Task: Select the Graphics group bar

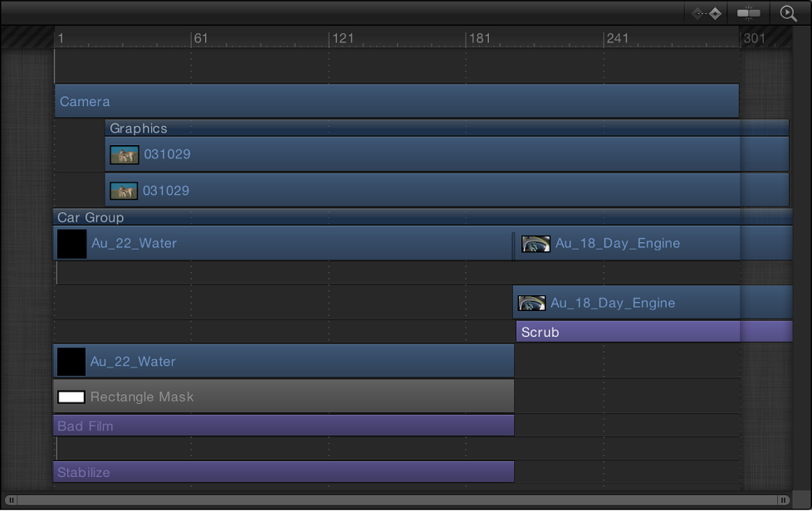Action: (446, 129)
